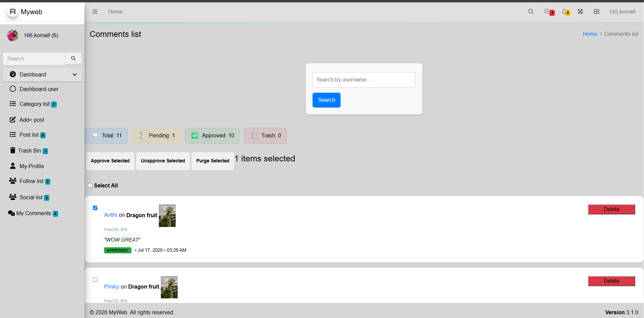This screenshot has height=318, width=644.
Task: Uncheck the checkbox for Arthi's comment
Action: 95,208
